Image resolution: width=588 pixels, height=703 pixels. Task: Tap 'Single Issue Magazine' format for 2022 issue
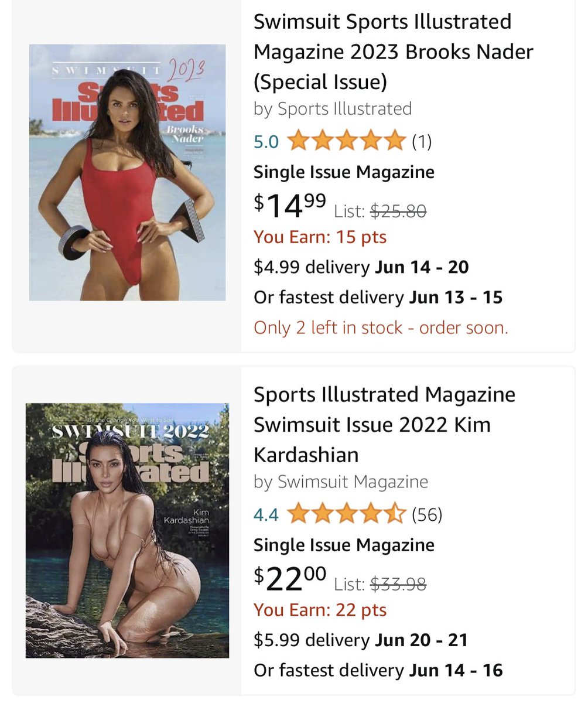pyautogui.click(x=344, y=545)
